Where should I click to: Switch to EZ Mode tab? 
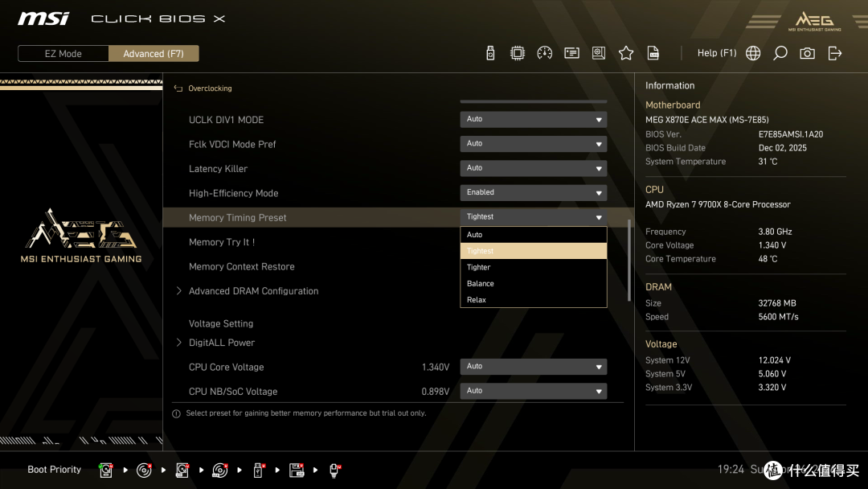(x=63, y=54)
